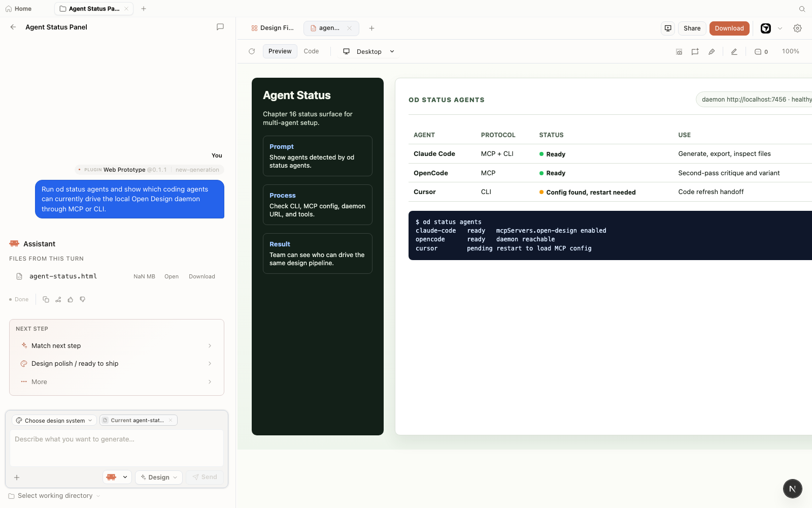Select the highlighter marker tool
812x508 pixels.
pos(712,51)
